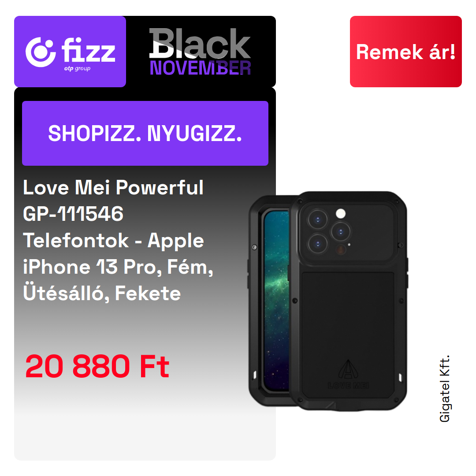Click the vertical Gigatel Kft. seller text

pyautogui.click(x=444, y=389)
